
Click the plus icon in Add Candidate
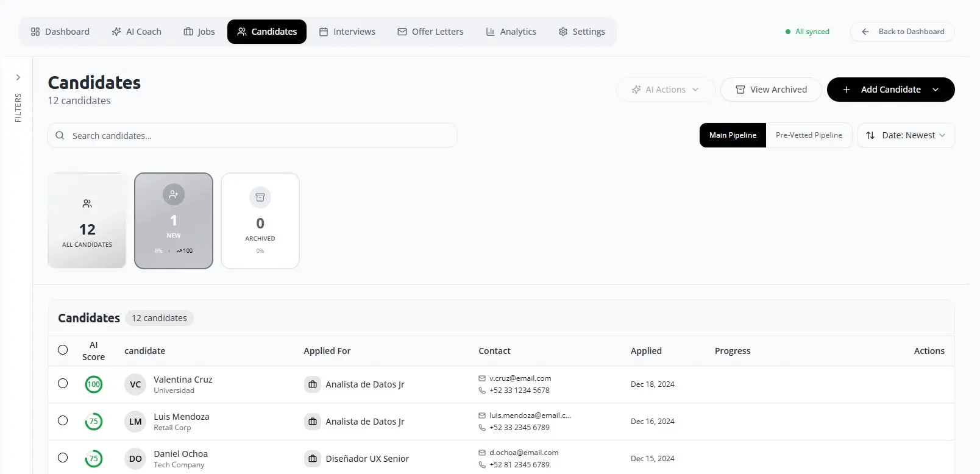(x=847, y=90)
